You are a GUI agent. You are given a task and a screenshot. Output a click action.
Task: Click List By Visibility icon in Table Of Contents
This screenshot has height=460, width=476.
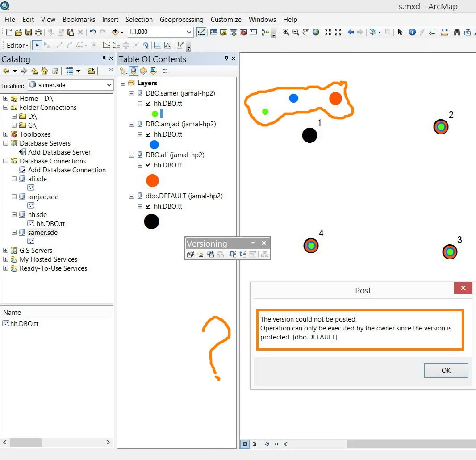[143, 71]
